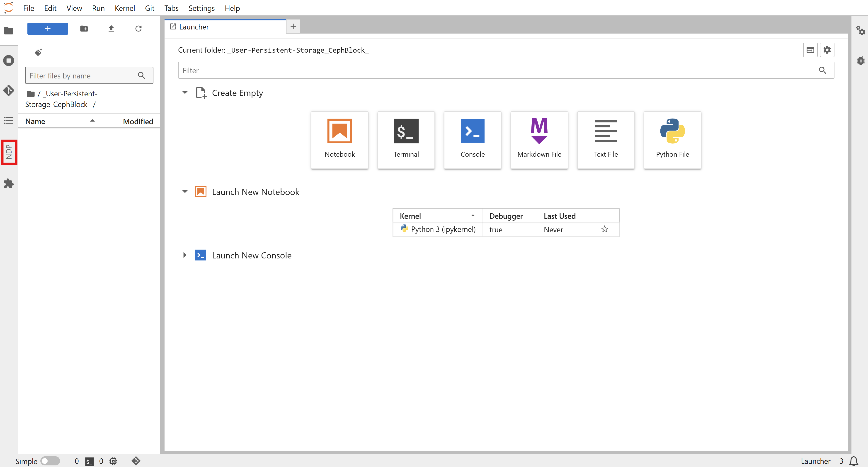Toggle Simple interface mode switch
This screenshot has height=467, width=868.
tap(50, 461)
